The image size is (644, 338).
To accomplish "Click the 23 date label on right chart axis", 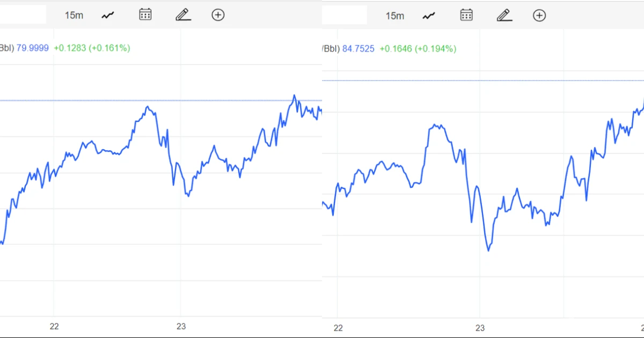I will click(x=480, y=327).
